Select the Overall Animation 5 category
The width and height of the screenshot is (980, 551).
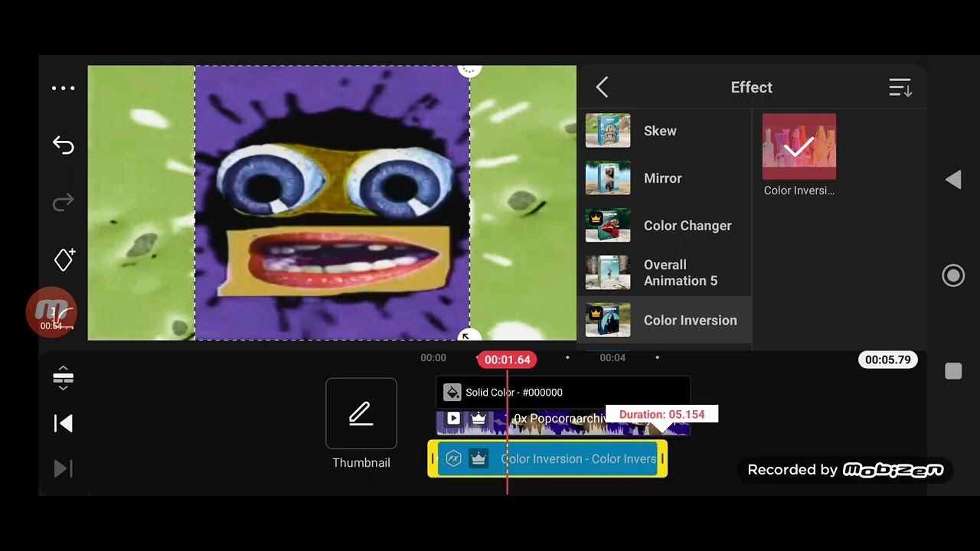[x=665, y=273]
